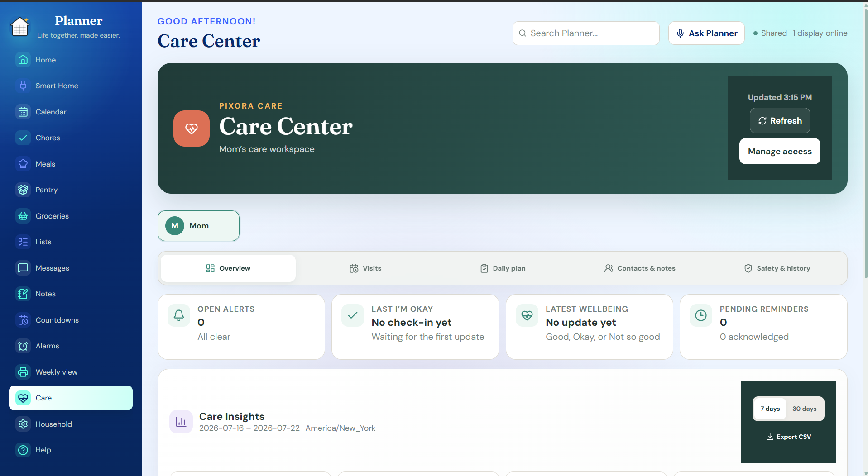This screenshot has height=476, width=868.
Task: Click the 'Mom's care workspace' subtitle
Action: click(267, 149)
